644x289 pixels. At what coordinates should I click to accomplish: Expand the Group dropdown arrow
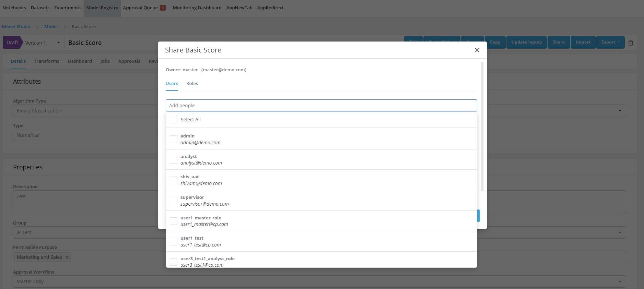[620, 232]
